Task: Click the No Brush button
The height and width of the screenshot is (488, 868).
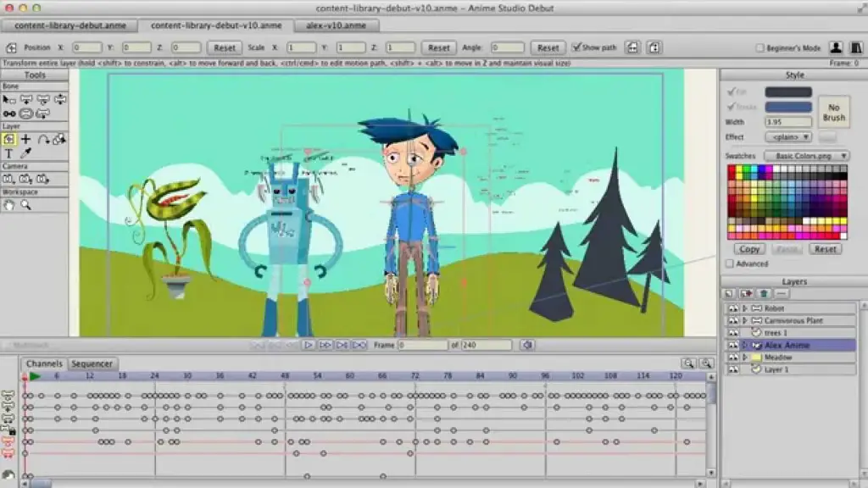Action: tap(834, 113)
